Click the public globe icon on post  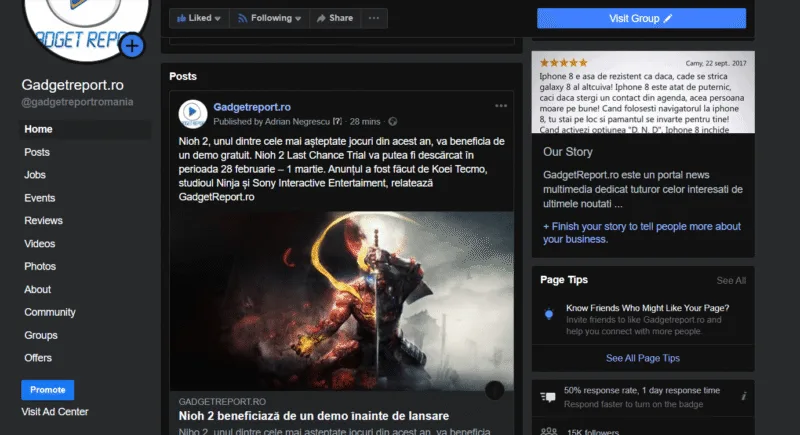[x=392, y=122]
